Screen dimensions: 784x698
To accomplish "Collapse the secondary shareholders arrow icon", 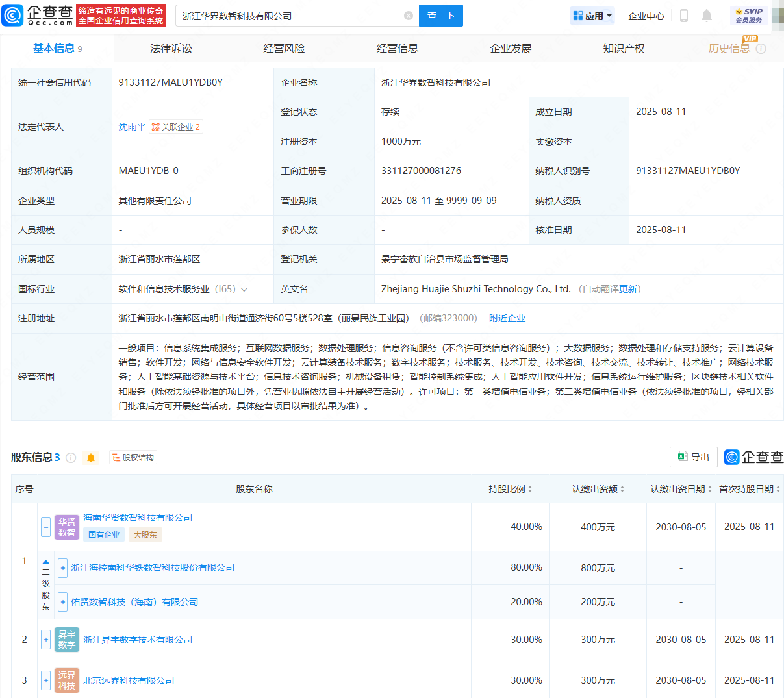I will pyautogui.click(x=45, y=562).
